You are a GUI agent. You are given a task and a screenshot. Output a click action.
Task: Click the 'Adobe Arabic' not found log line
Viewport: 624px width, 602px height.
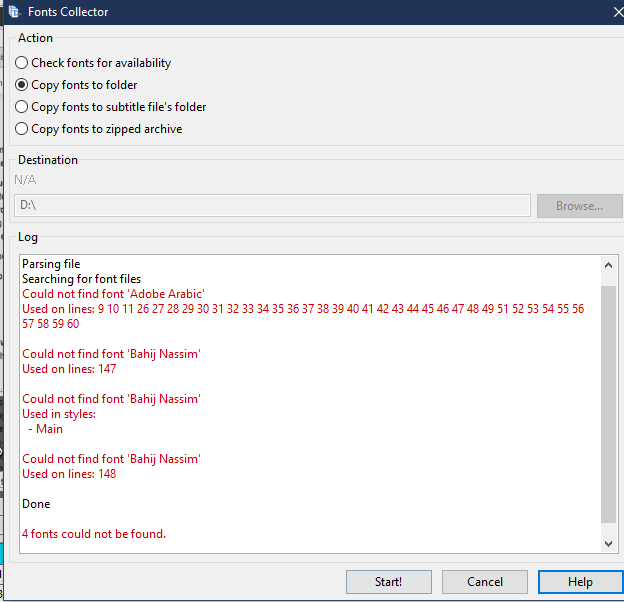point(113,294)
